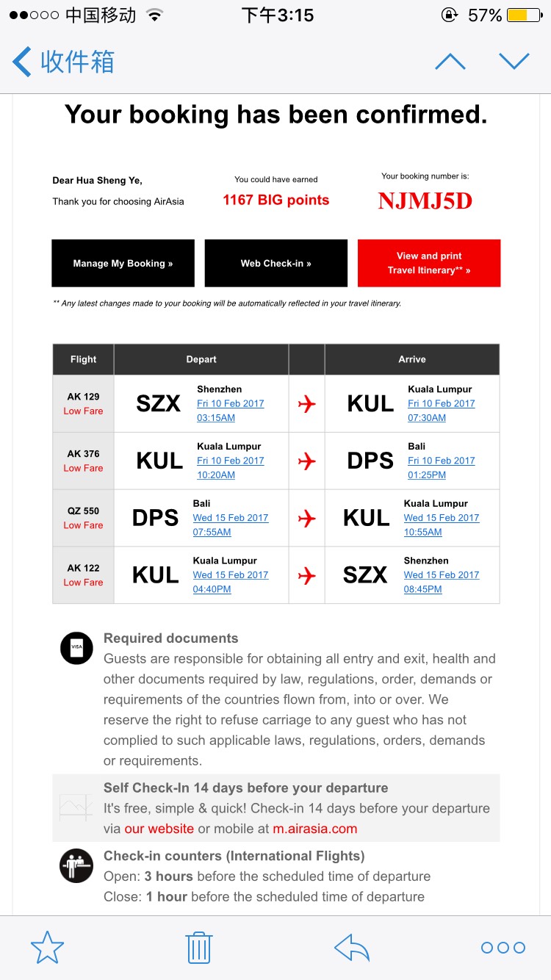Tap the star flag icon
Viewport: 551px width, 980px height.
[x=48, y=948]
